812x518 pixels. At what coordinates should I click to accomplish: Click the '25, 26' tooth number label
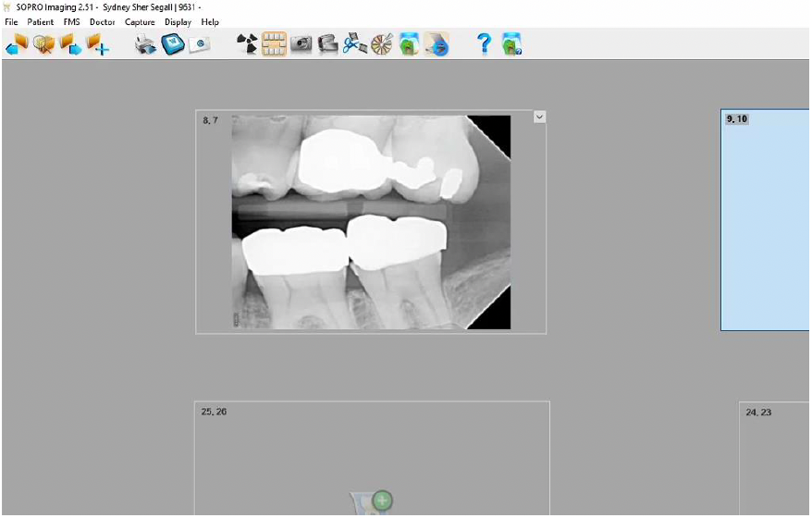point(214,412)
